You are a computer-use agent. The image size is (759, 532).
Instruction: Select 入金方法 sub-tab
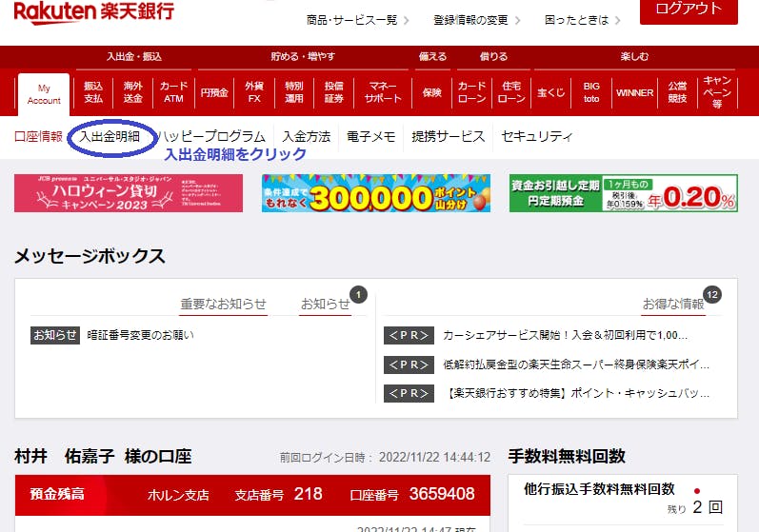coord(307,136)
